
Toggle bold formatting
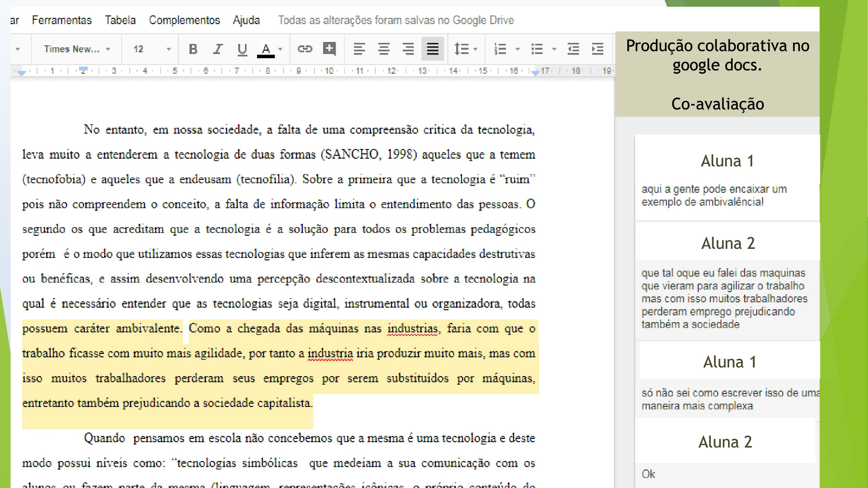point(193,49)
